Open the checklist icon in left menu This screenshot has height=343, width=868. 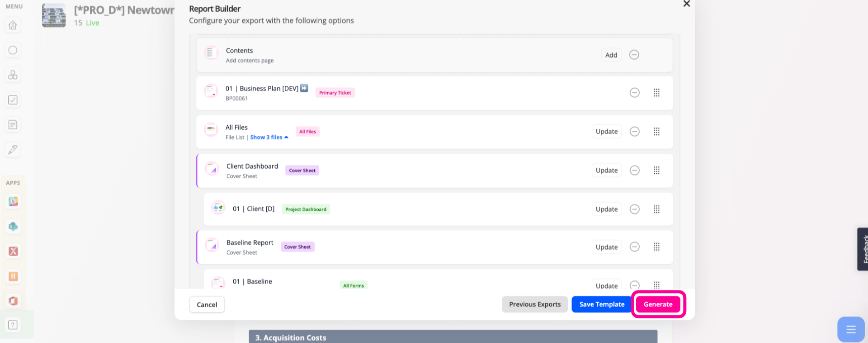click(x=13, y=100)
